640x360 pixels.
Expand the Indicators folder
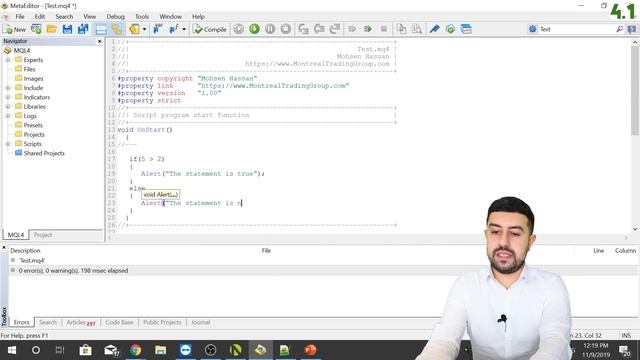point(8,97)
